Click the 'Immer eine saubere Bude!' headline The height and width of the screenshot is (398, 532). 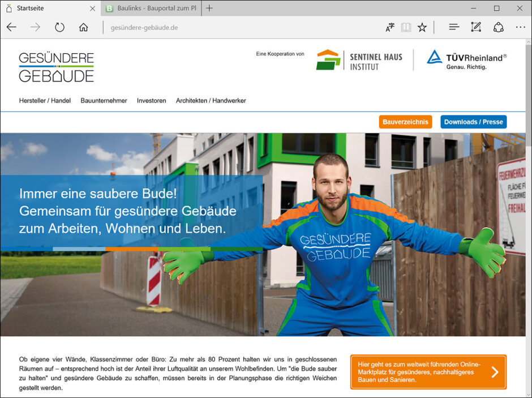click(98, 194)
